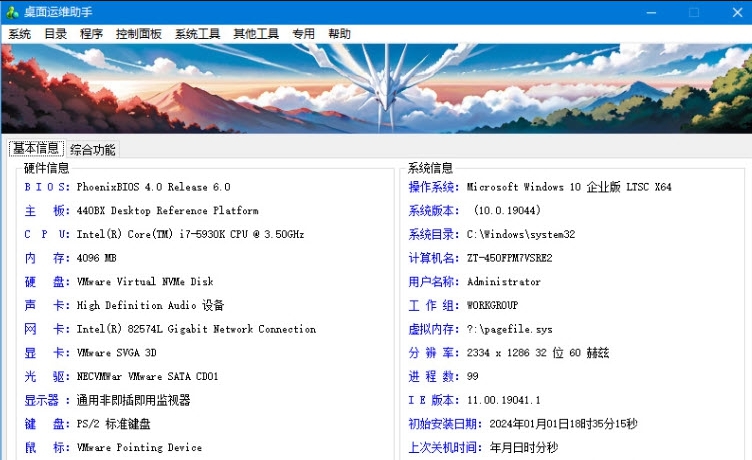The width and height of the screenshot is (752, 460).
Task: Click VMware Pointing Device text
Action: [x=139, y=448]
